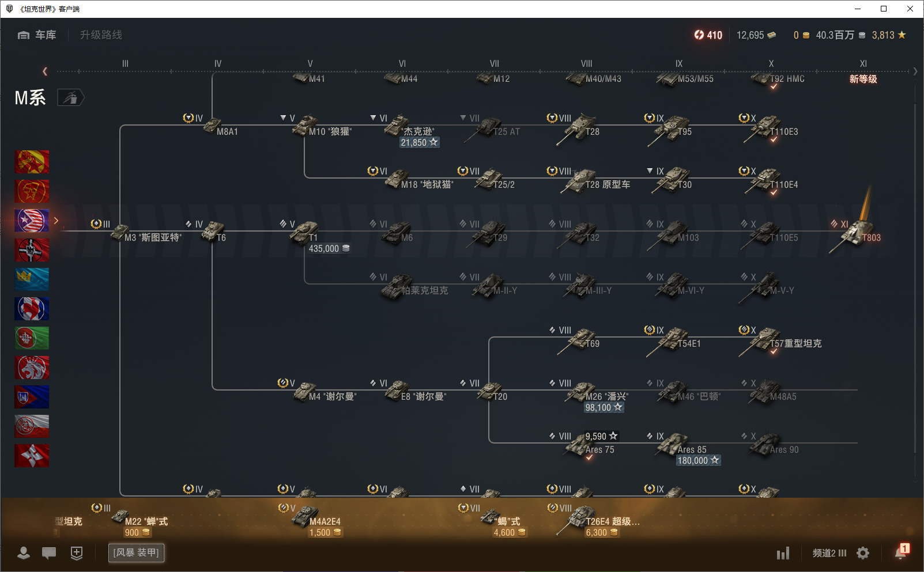Open the settings gear icon
This screenshot has height=572, width=924.
pos(863,553)
